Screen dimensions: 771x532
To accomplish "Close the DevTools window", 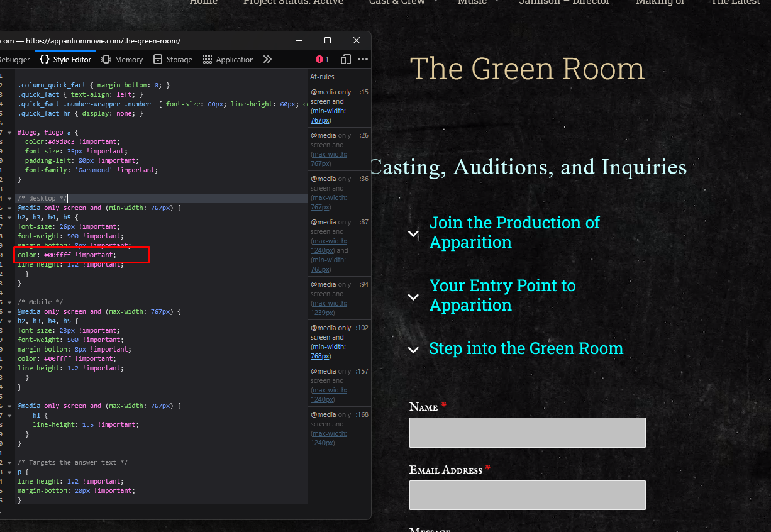I will coord(357,40).
